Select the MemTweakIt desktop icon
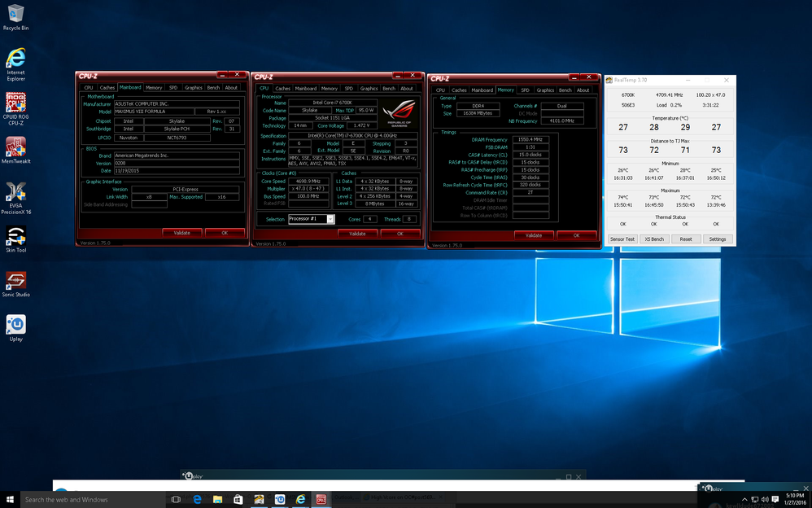The image size is (812, 508). pos(15,151)
